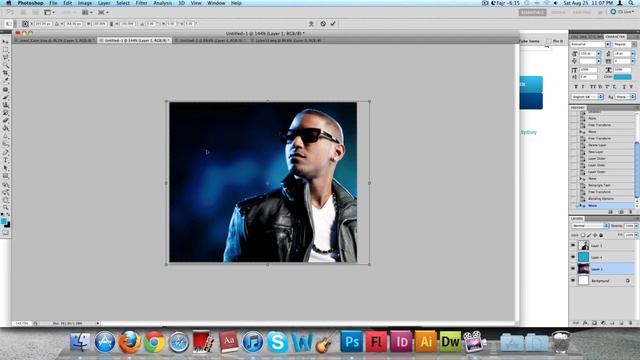Image resolution: width=640 pixels, height=360 pixels.
Task: Commit the transform with checkmark icon
Action: click(x=333, y=24)
